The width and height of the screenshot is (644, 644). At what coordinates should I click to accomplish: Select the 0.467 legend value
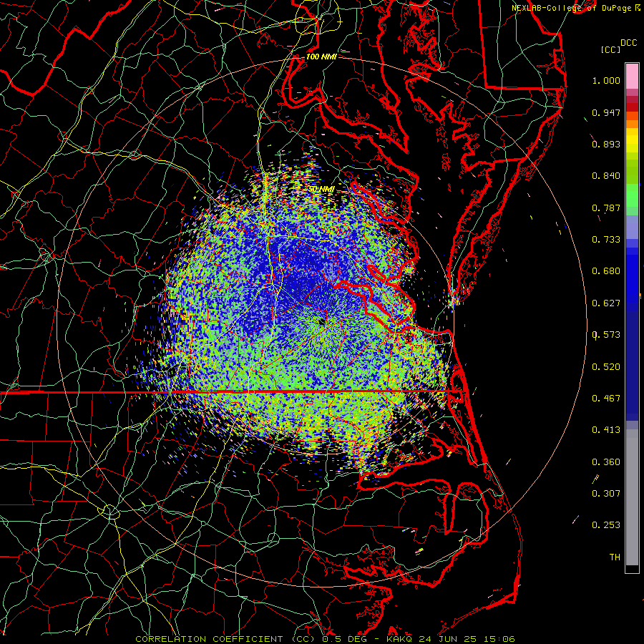tap(606, 399)
